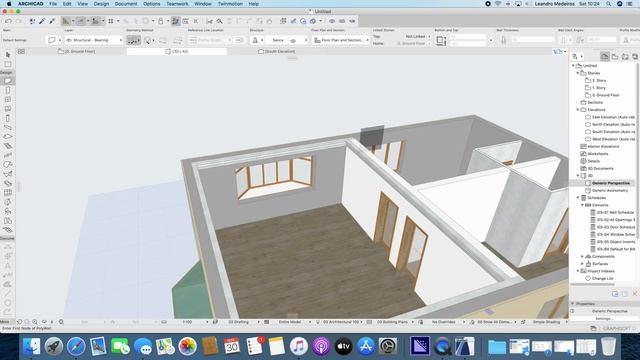Collapse the Elevations folder in Navigator
The image size is (640, 360).
[x=578, y=110]
